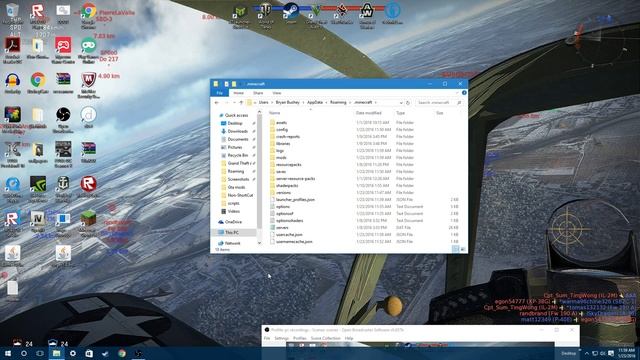
Task: Open the Home ribbon tab in Explorer
Action: pyautogui.click(x=238, y=93)
